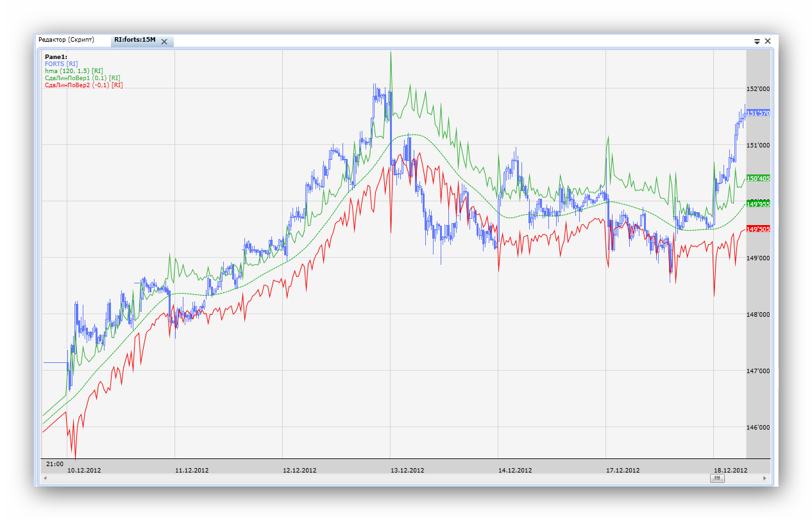Click the 14.12.2012 date label
Screen dimensions: 812x520
pos(515,470)
